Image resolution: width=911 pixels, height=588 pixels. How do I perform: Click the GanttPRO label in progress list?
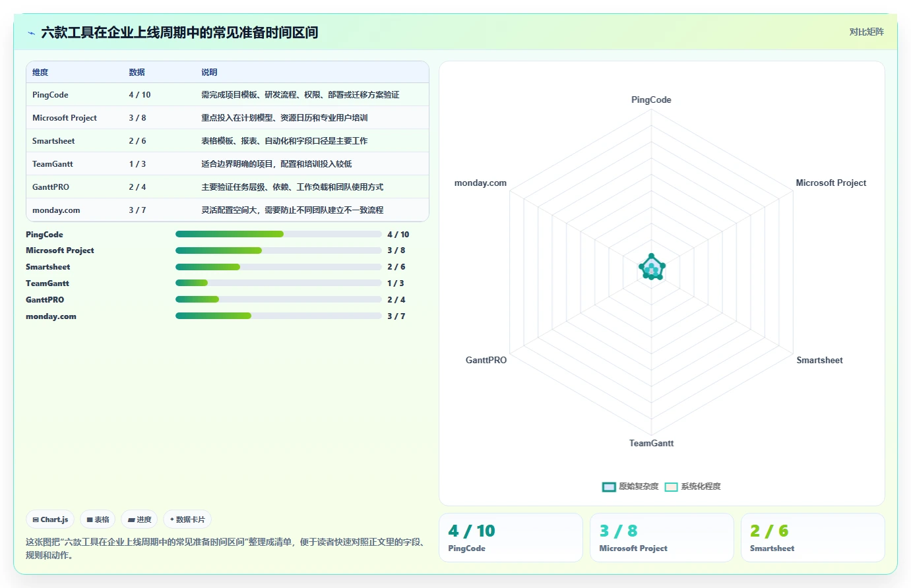pos(45,300)
